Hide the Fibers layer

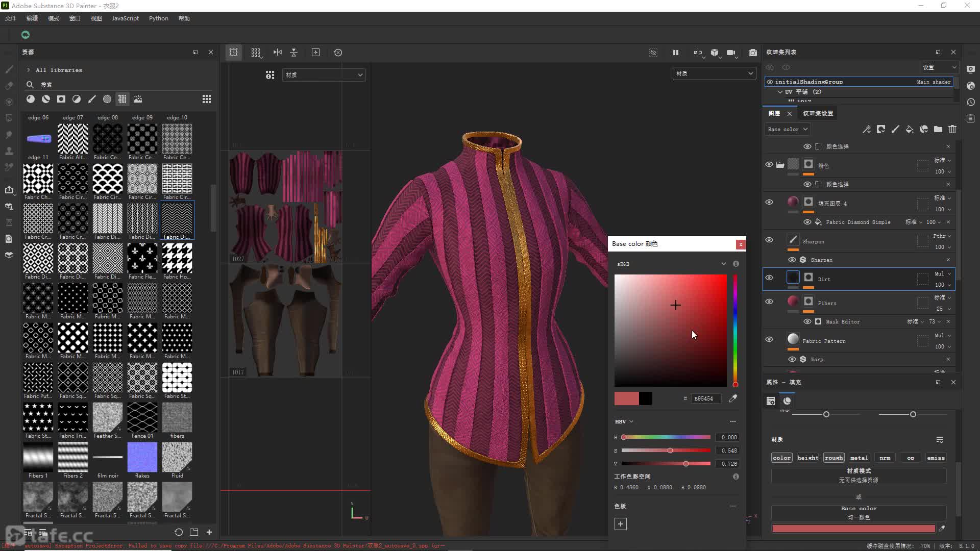pyautogui.click(x=769, y=302)
